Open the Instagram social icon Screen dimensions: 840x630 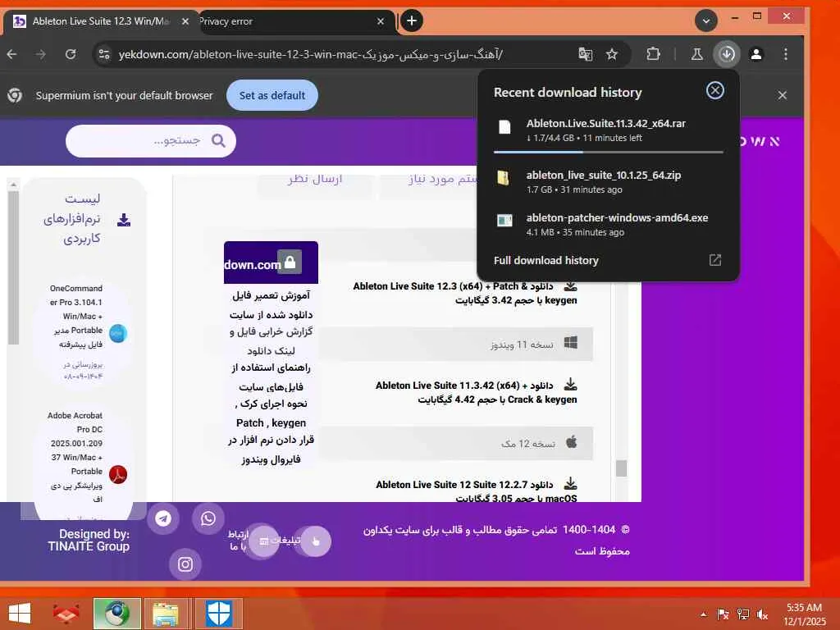click(x=185, y=564)
